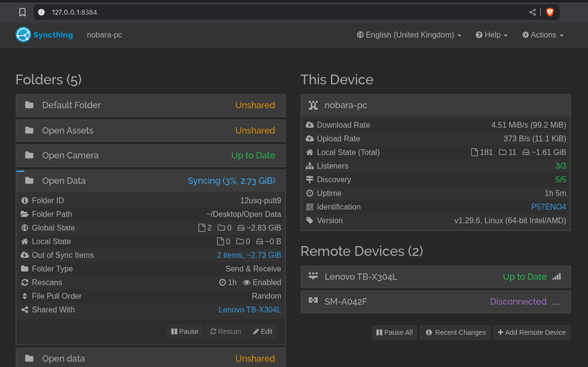Click the Global State globe icon
Screen dimensions: 588x367
click(25, 228)
